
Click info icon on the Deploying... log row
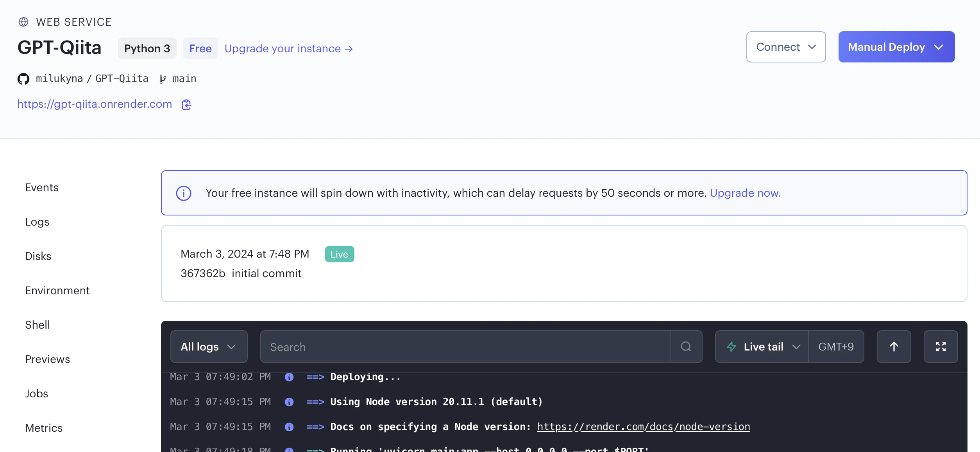[289, 377]
